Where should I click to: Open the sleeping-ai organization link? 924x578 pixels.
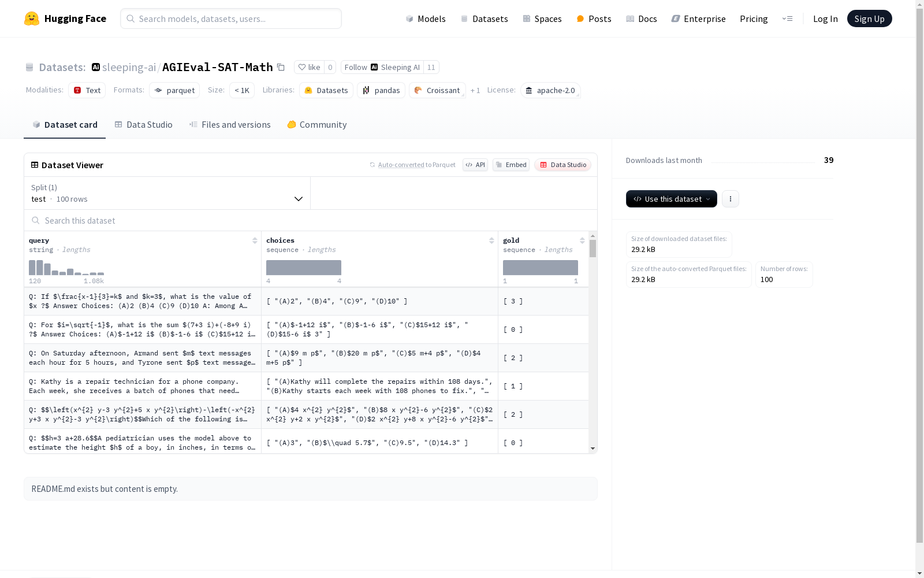click(129, 67)
